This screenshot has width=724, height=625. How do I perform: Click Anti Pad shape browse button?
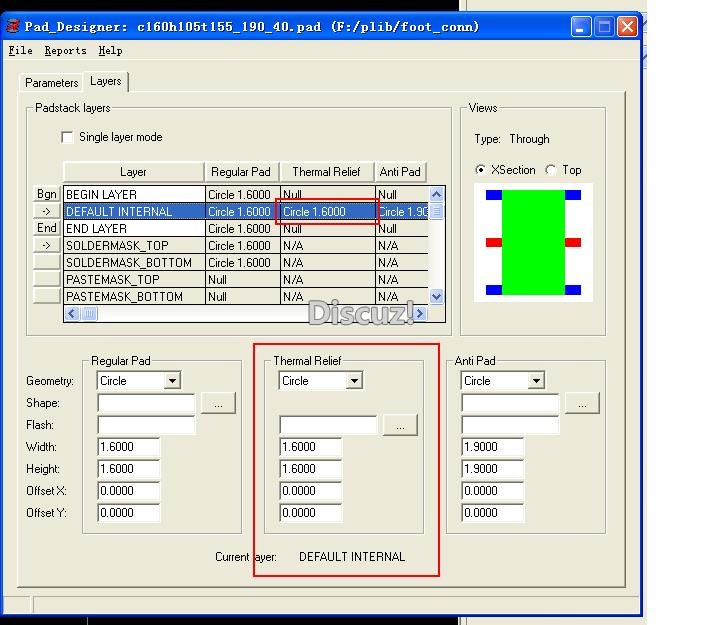pyautogui.click(x=582, y=403)
